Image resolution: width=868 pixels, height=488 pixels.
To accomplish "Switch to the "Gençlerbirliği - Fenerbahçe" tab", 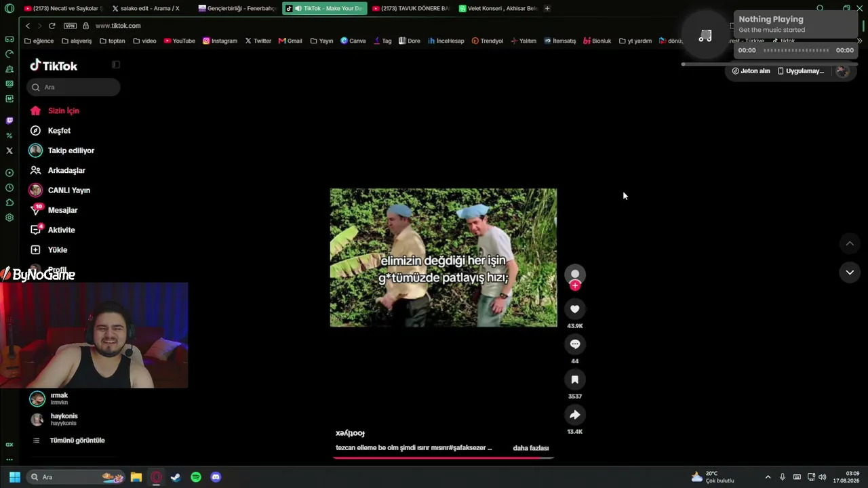I will (x=236, y=8).
